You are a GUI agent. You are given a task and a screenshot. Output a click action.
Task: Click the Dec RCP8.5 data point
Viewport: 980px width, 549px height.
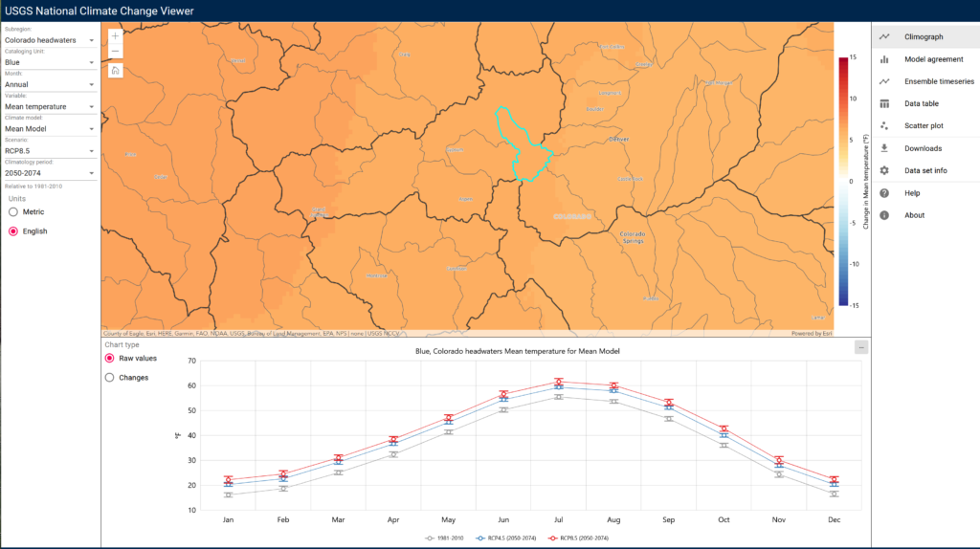tap(834, 480)
